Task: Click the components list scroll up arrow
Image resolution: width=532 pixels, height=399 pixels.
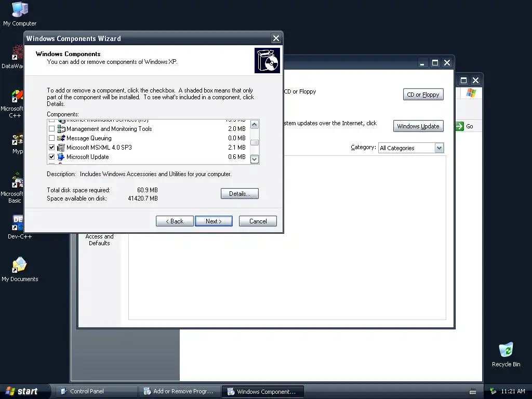Action: pos(255,125)
